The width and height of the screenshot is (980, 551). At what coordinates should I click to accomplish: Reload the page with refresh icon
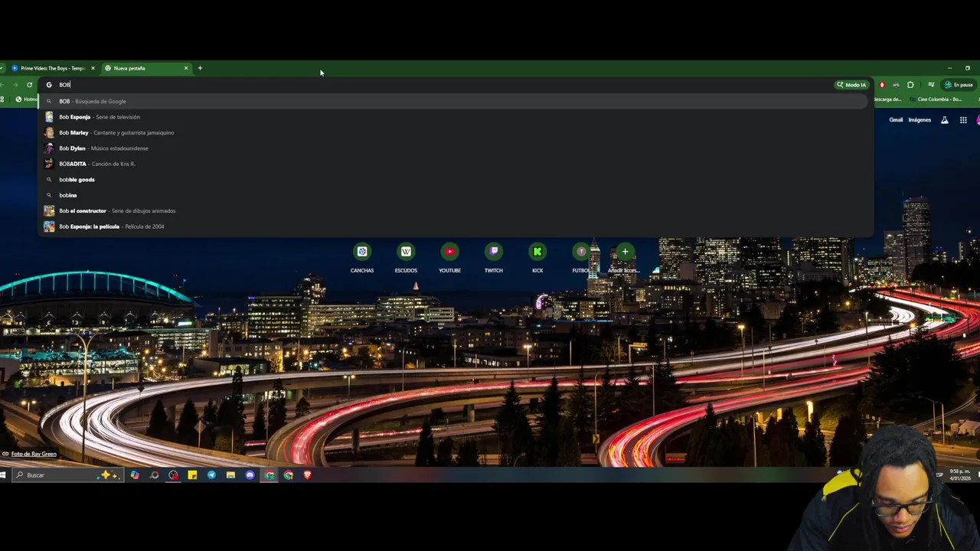click(29, 85)
